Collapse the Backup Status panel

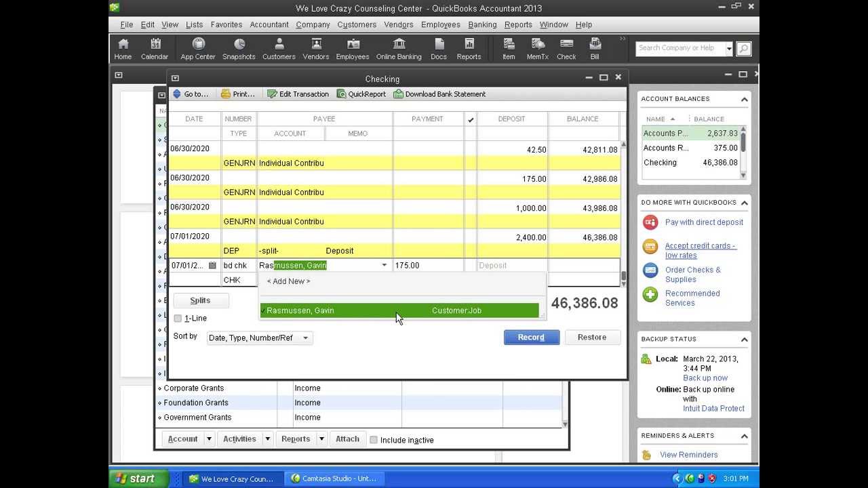coord(744,339)
